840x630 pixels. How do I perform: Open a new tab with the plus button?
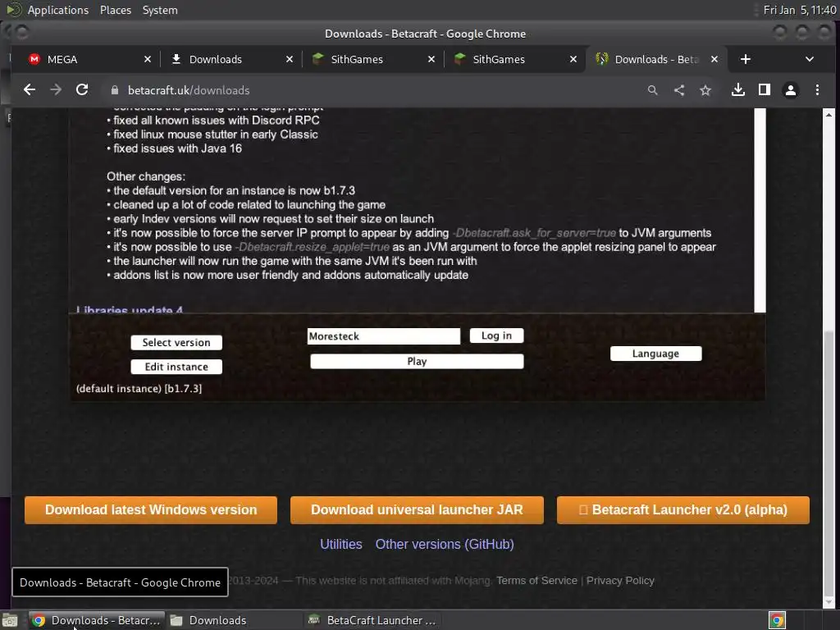pyautogui.click(x=746, y=59)
